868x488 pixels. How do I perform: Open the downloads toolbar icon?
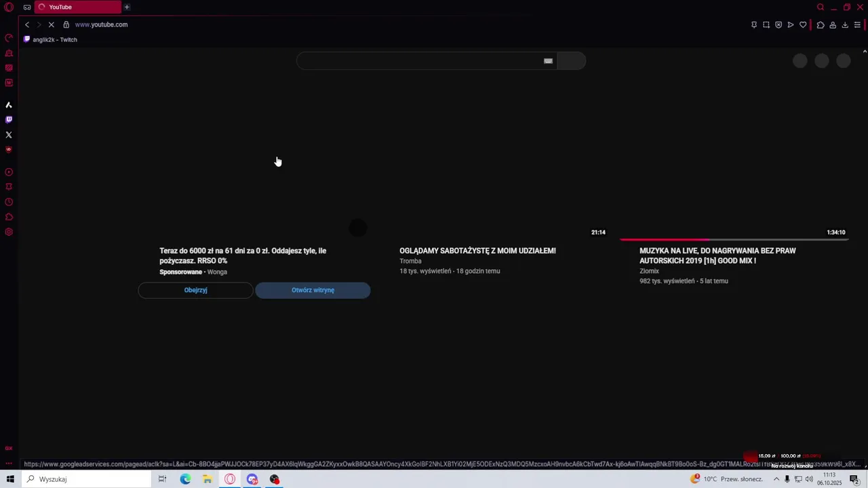(845, 24)
